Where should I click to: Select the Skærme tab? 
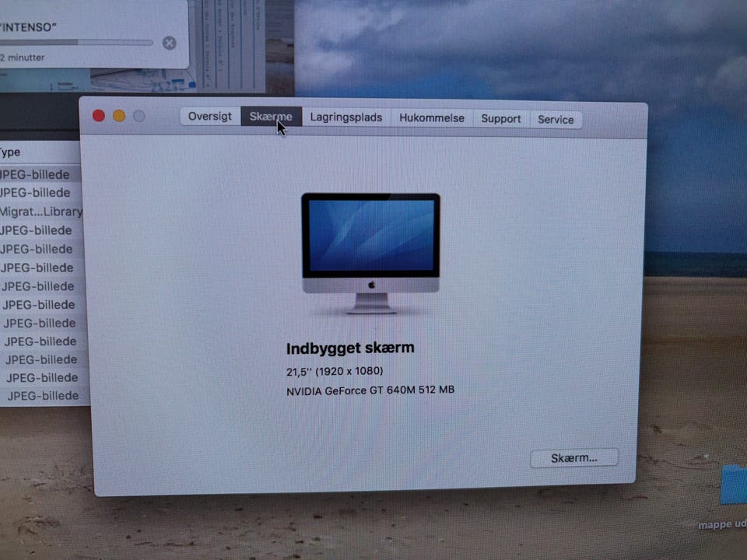click(271, 117)
